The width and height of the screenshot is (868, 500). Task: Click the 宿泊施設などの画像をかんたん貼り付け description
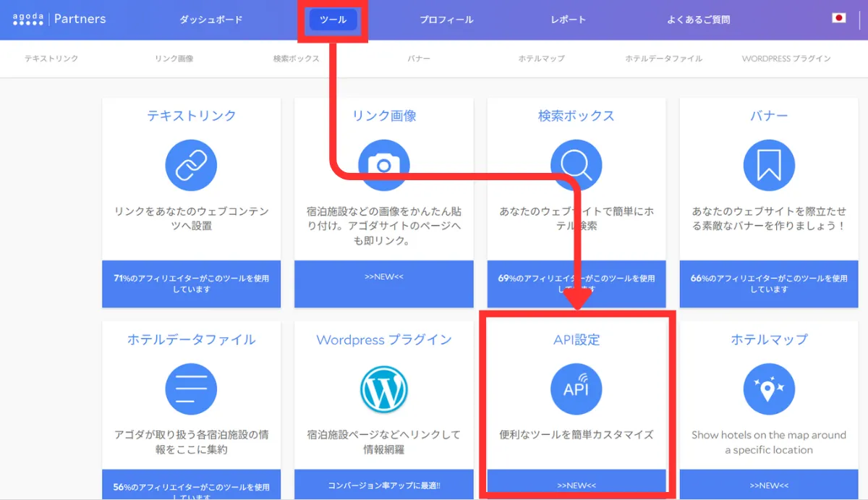pyautogui.click(x=384, y=226)
